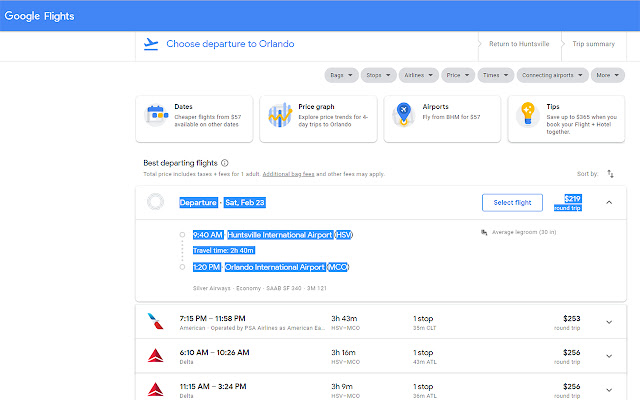Viewport: 640px width, 400px height.
Task: Click the departure airplane icon
Action: (151, 44)
